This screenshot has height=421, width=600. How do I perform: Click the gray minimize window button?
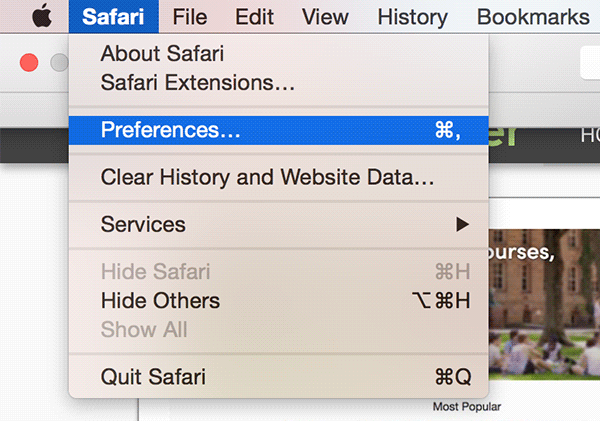click(x=58, y=62)
